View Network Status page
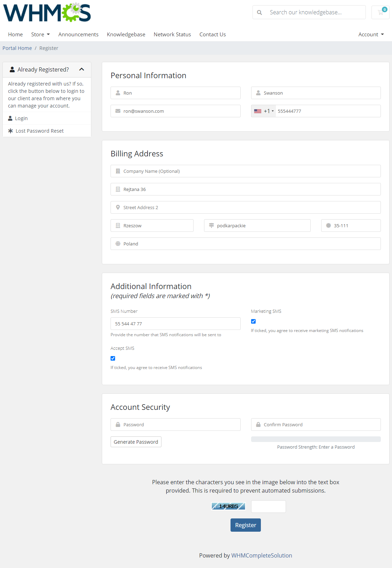 click(x=172, y=34)
